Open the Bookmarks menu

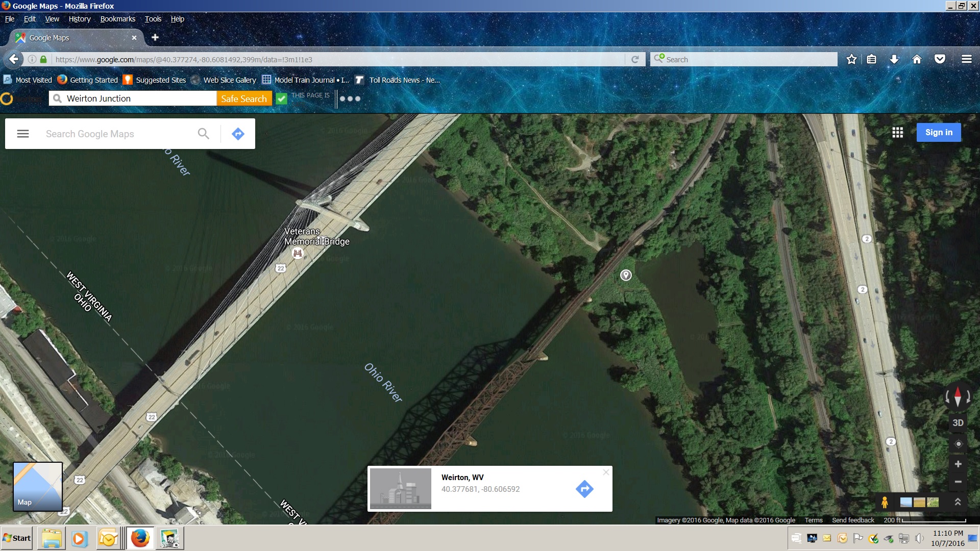(x=117, y=19)
